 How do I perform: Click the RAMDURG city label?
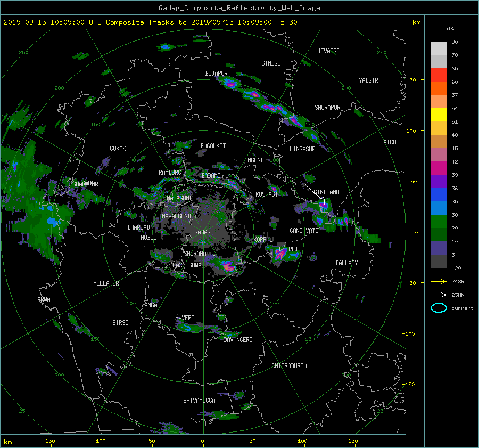click(x=170, y=173)
